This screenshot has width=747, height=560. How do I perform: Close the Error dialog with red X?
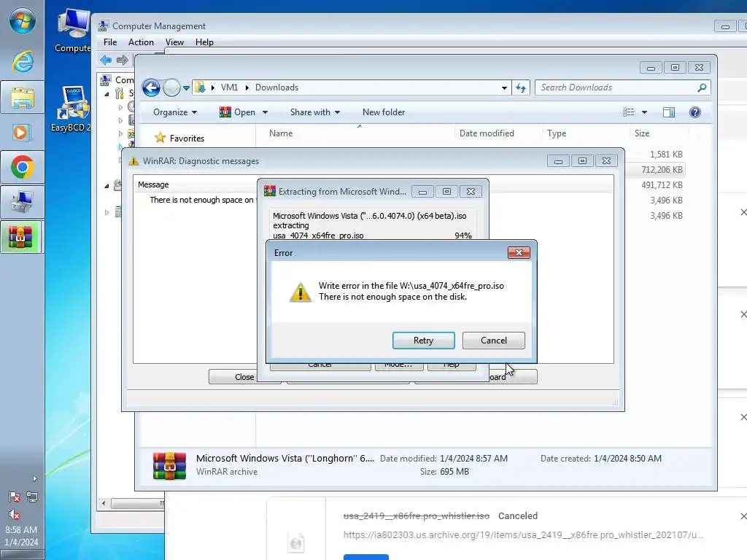(519, 252)
